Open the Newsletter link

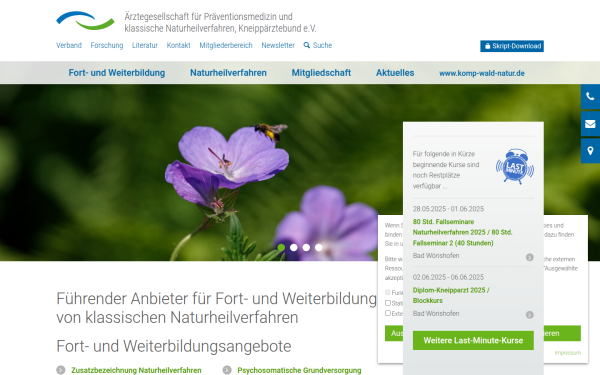point(278,45)
